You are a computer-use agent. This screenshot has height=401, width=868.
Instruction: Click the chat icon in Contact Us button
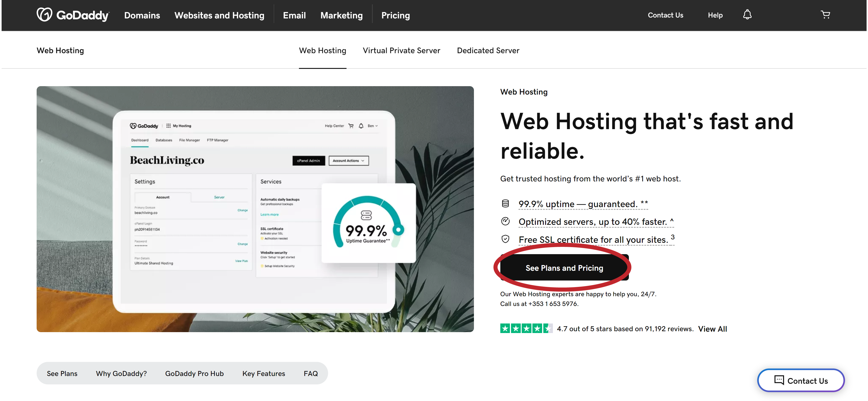pos(779,380)
